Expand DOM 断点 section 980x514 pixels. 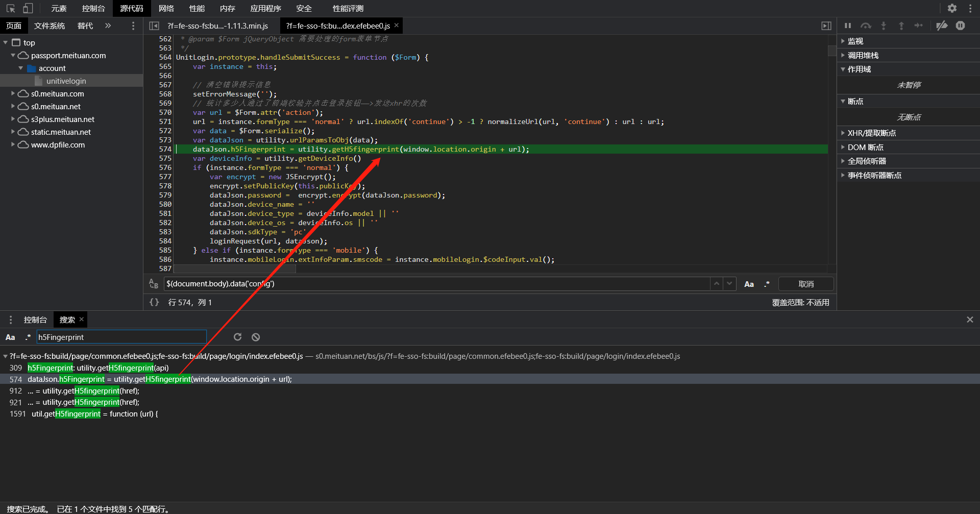coord(909,148)
